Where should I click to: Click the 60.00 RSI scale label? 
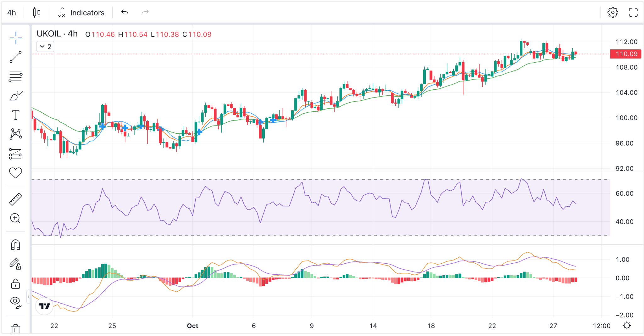click(x=625, y=193)
